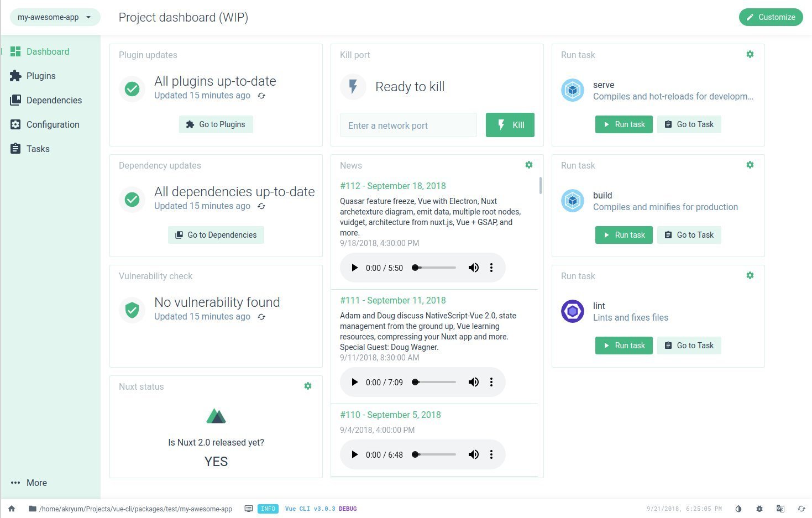812x518 pixels.
Task: Open settings gear of build task widget
Action: 750,165
